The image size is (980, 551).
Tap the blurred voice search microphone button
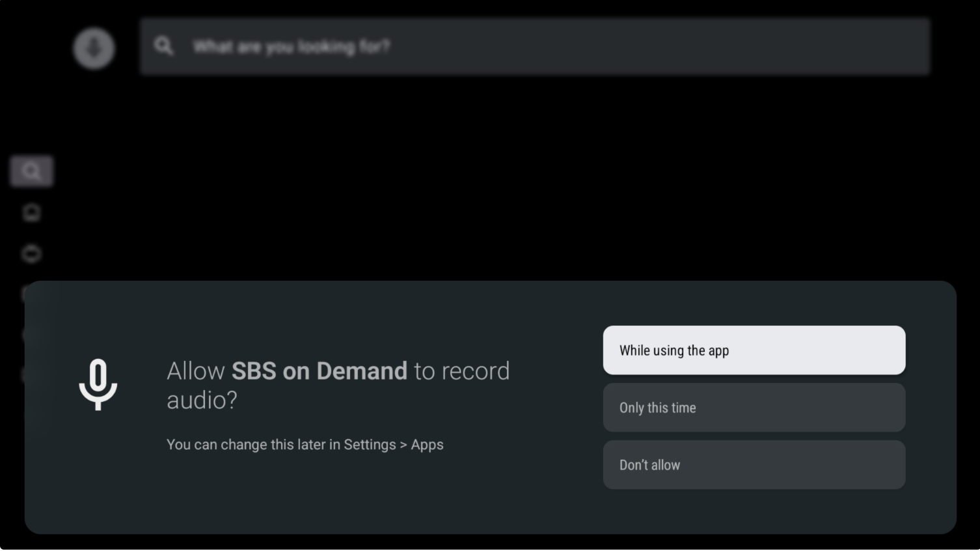coord(94,48)
